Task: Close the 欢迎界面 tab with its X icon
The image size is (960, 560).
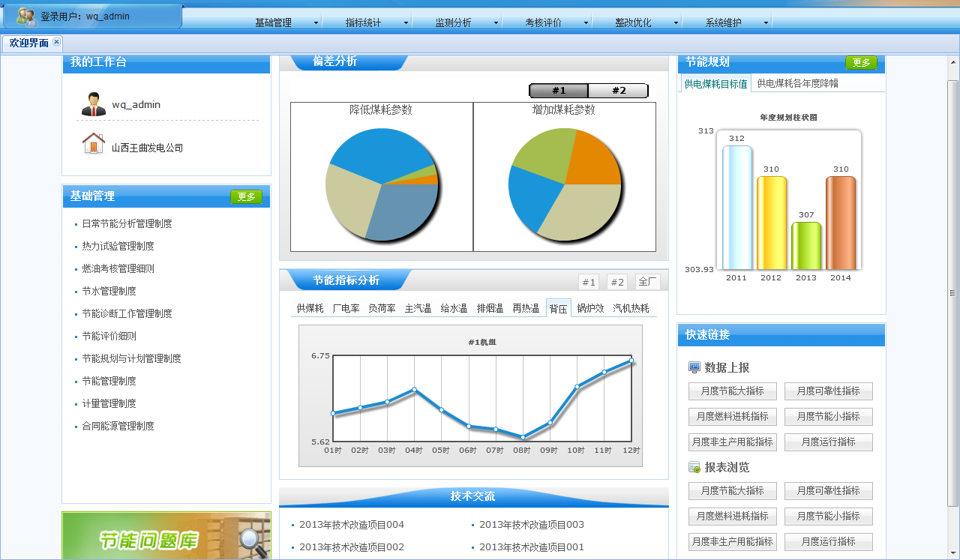Action: [56, 42]
